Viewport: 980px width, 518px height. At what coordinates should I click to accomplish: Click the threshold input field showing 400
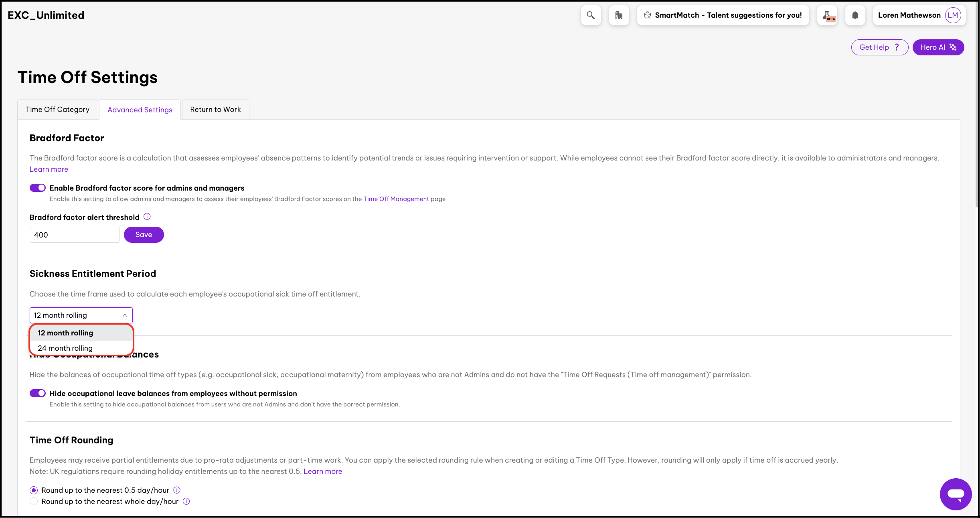click(x=75, y=235)
